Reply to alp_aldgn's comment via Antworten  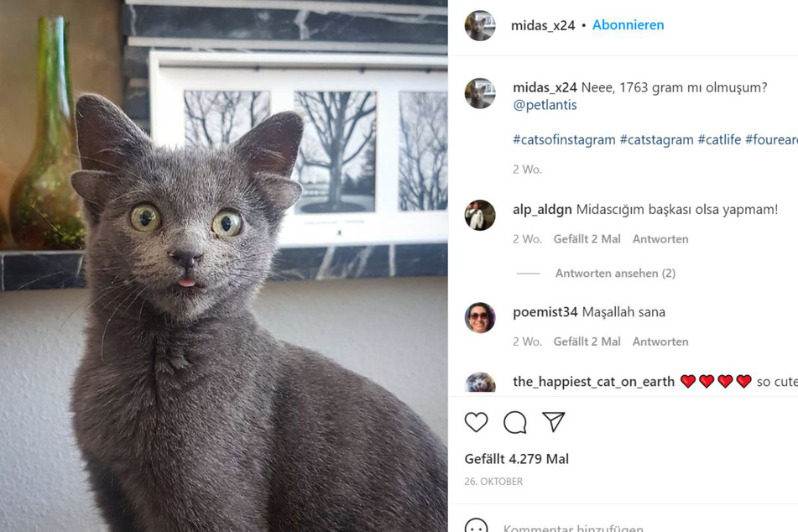[x=660, y=239]
